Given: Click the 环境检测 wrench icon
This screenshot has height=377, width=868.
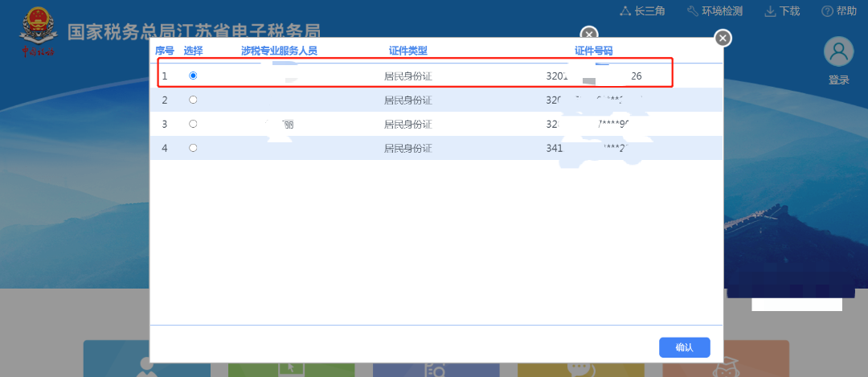Looking at the screenshot, I should (693, 11).
